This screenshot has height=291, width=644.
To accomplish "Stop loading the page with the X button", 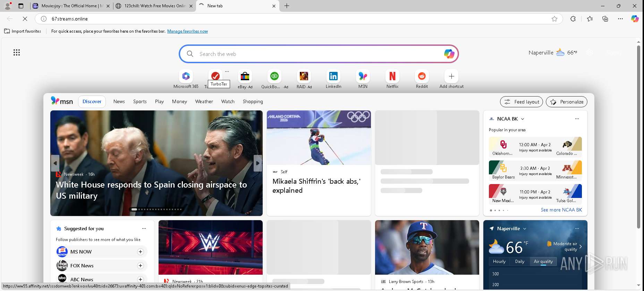I will pos(25,19).
